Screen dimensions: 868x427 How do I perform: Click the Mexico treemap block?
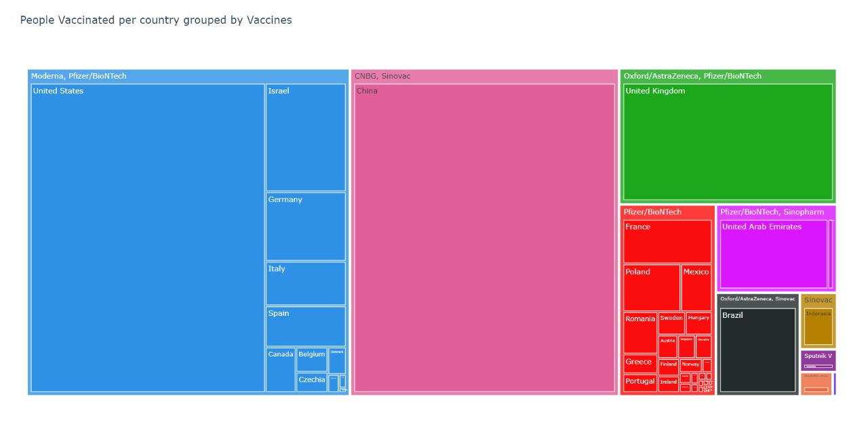696,288
